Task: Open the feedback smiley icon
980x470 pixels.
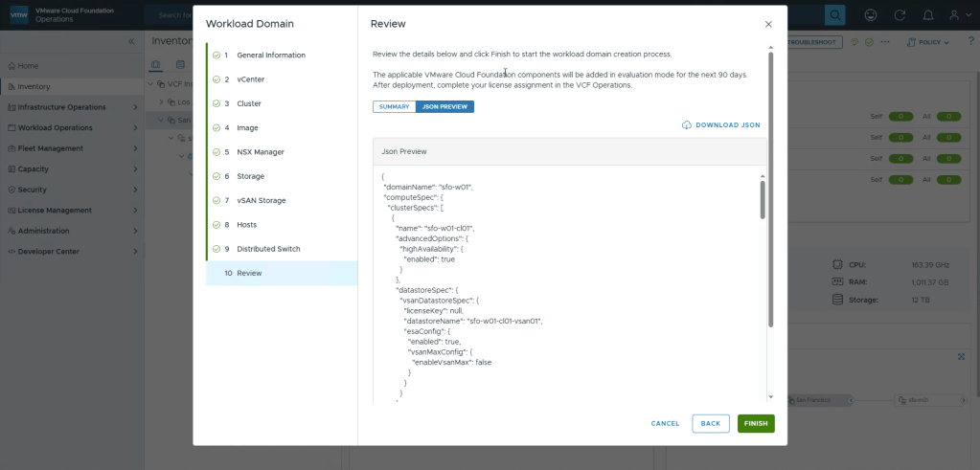Action: (x=870, y=15)
